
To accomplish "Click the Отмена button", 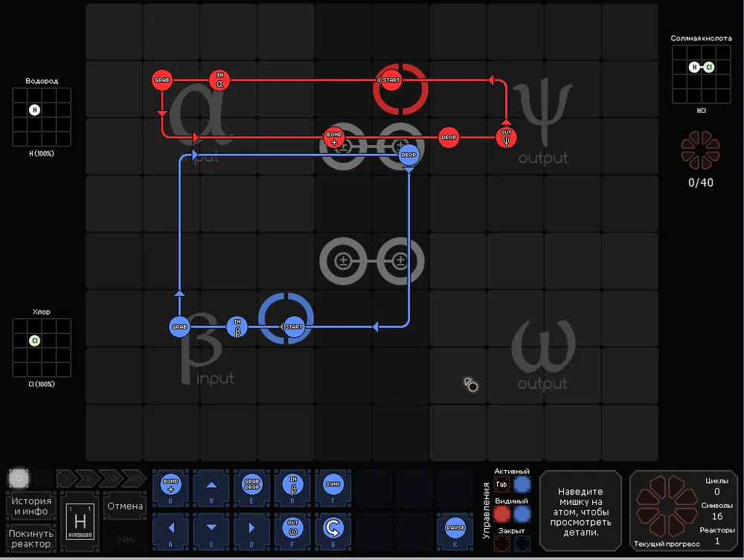I will (125, 506).
